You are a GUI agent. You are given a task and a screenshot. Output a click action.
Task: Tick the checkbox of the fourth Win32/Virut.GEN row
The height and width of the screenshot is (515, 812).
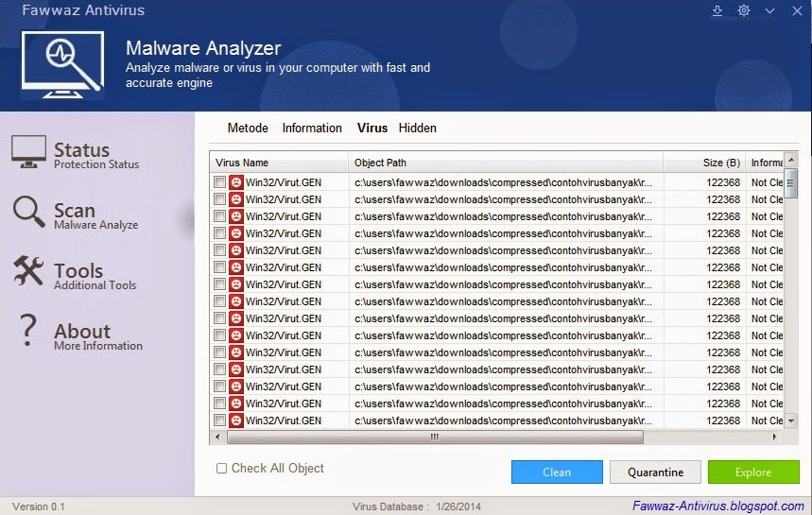pyautogui.click(x=219, y=233)
